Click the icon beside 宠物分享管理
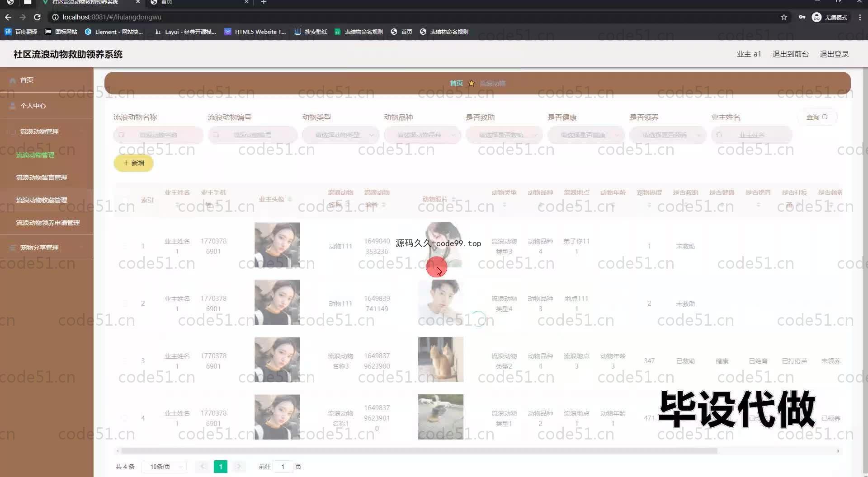 [13, 248]
